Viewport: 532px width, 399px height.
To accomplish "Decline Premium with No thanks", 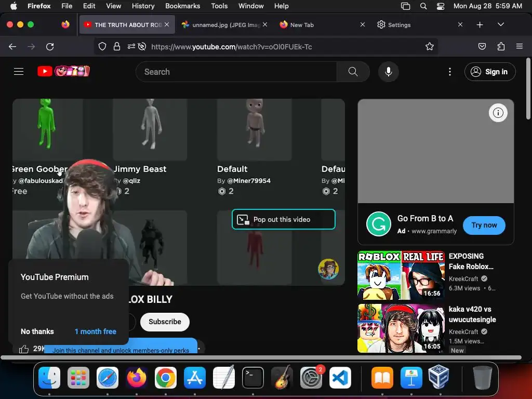I will pyautogui.click(x=37, y=331).
